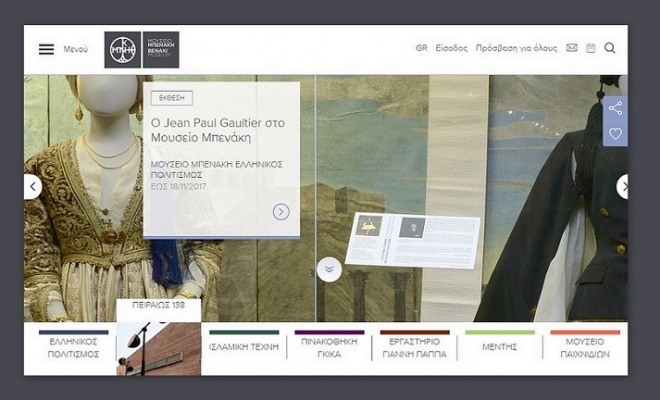Click the envelope newsletter icon
The width and height of the screenshot is (660, 400).
(572, 48)
